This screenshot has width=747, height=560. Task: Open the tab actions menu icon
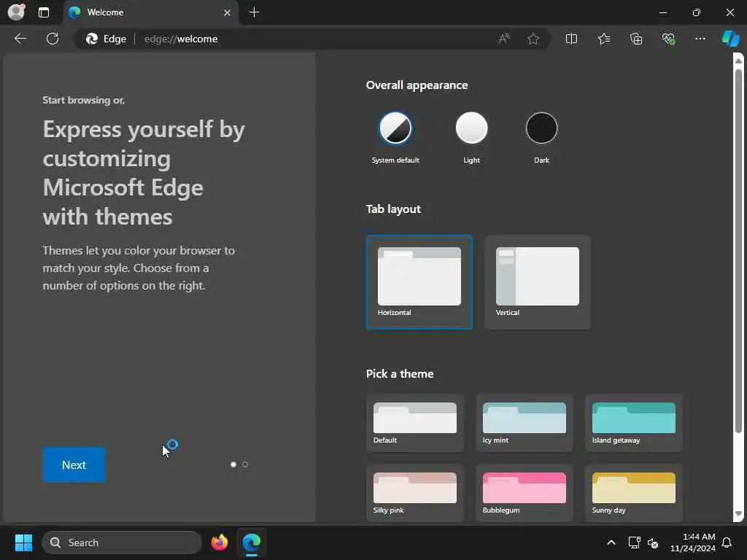tap(43, 12)
